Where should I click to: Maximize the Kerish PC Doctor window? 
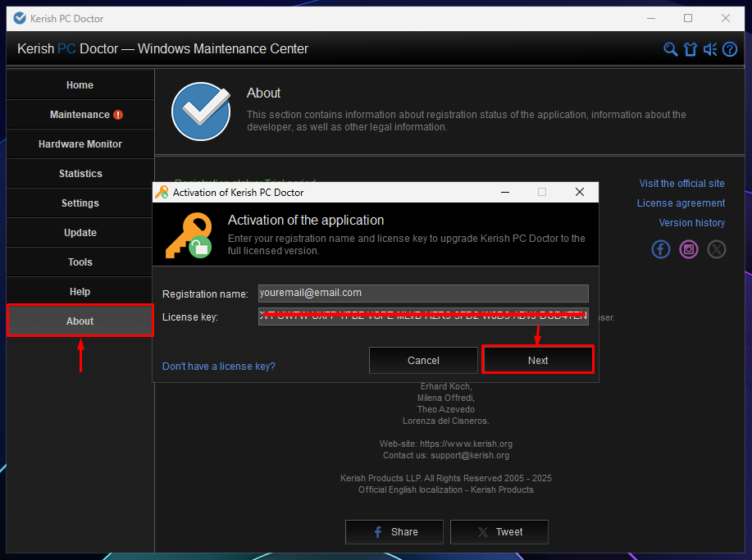point(688,18)
